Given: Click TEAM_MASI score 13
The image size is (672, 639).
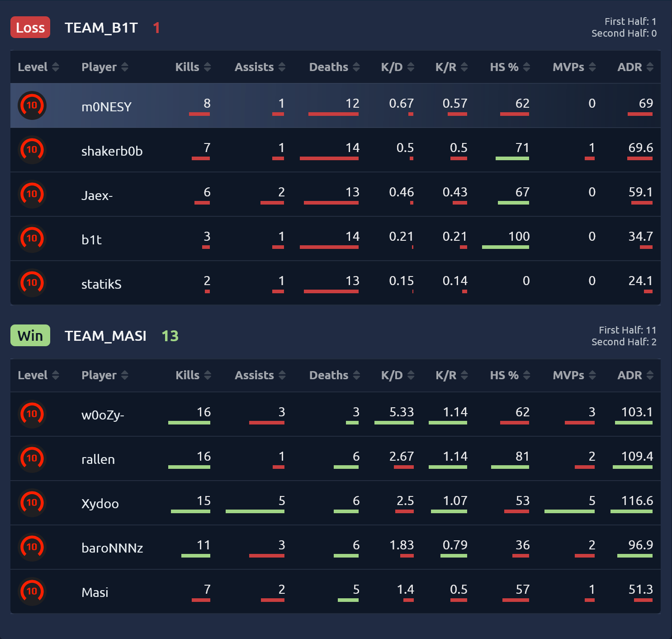Looking at the screenshot, I should point(170,336).
